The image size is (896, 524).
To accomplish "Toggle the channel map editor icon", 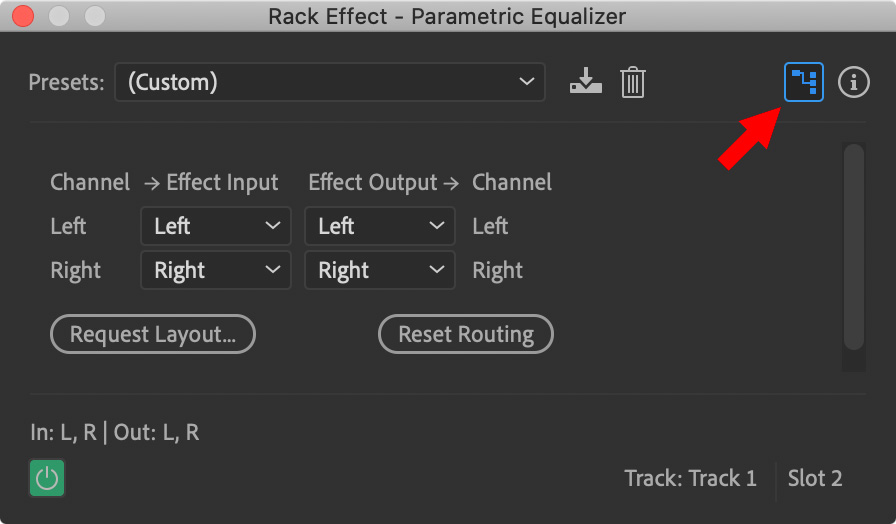I will click(803, 82).
